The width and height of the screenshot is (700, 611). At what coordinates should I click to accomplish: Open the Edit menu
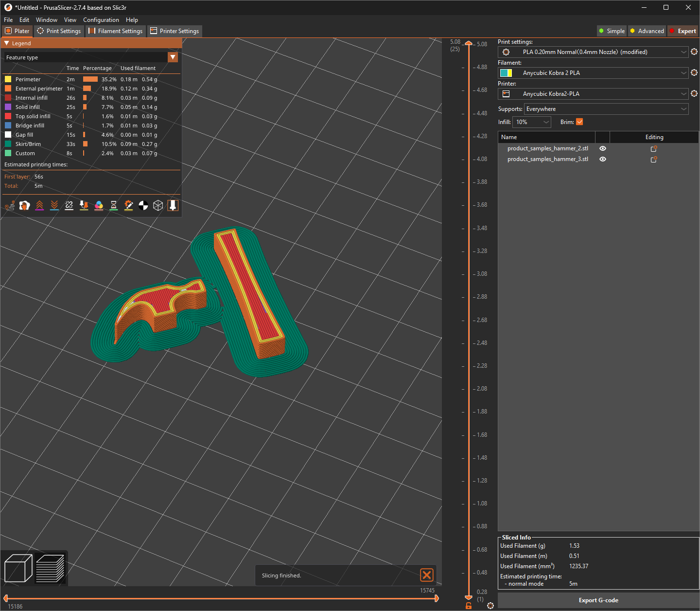coord(24,20)
